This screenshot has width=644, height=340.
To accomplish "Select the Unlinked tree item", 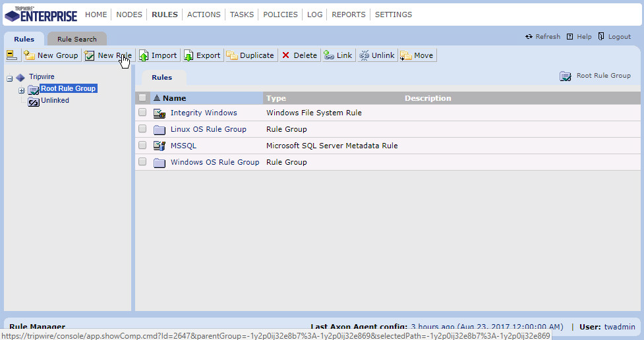I will [x=55, y=101].
